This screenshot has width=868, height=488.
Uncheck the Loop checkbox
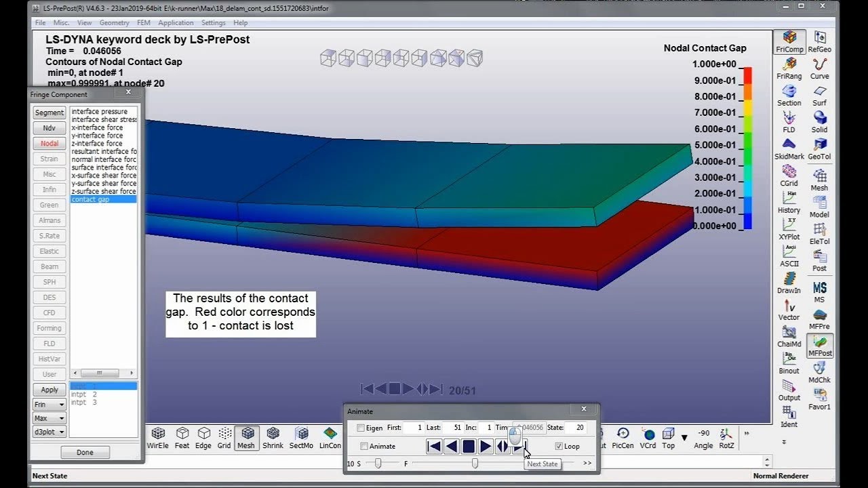pos(559,446)
